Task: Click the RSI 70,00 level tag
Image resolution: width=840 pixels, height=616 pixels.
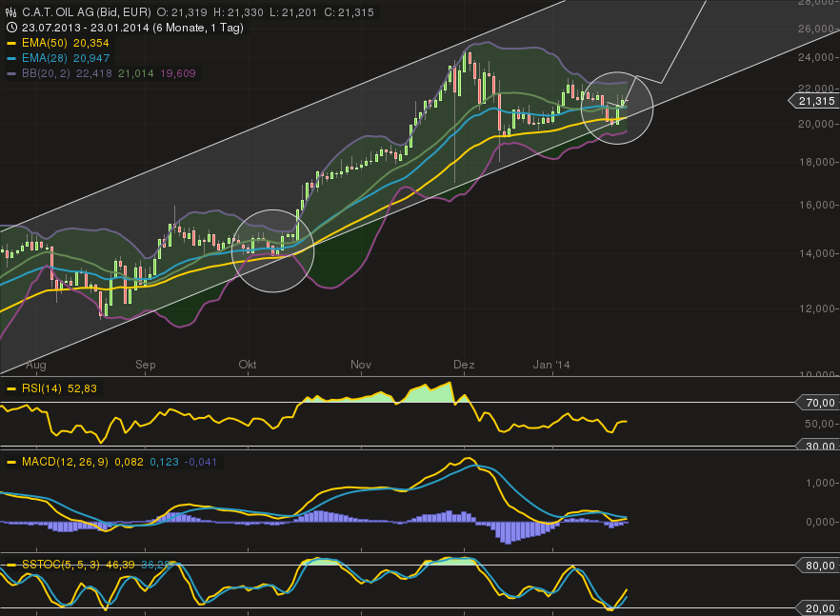Action: pos(816,403)
